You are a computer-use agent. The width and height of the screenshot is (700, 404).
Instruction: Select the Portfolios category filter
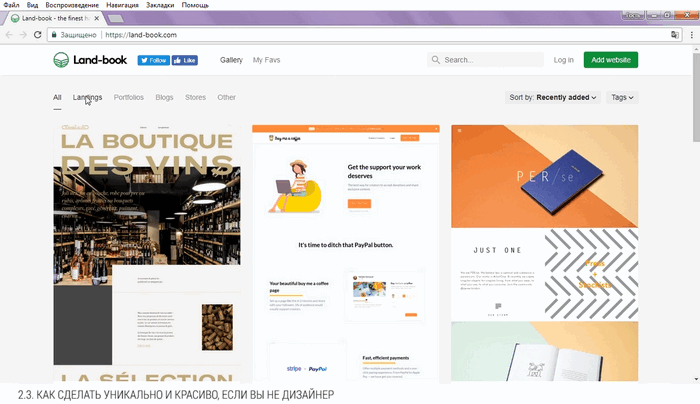tap(129, 97)
